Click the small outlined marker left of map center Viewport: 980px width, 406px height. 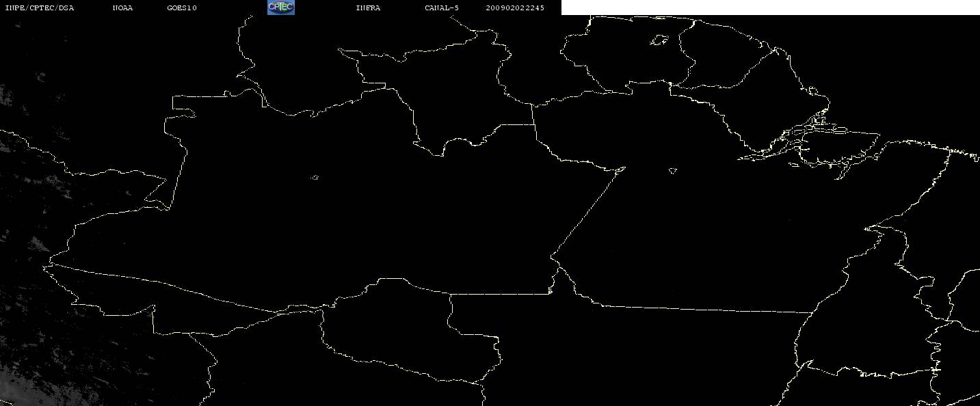[315, 178]
